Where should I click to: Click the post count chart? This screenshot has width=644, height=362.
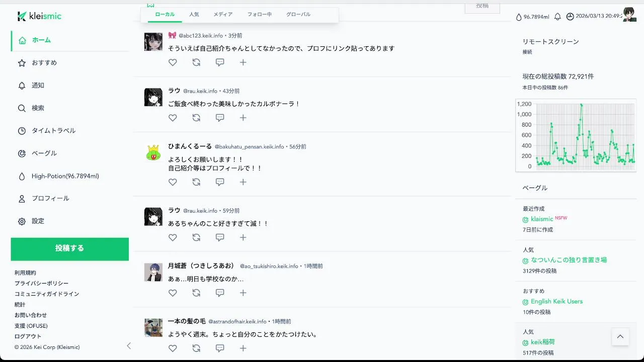point(576,135)
